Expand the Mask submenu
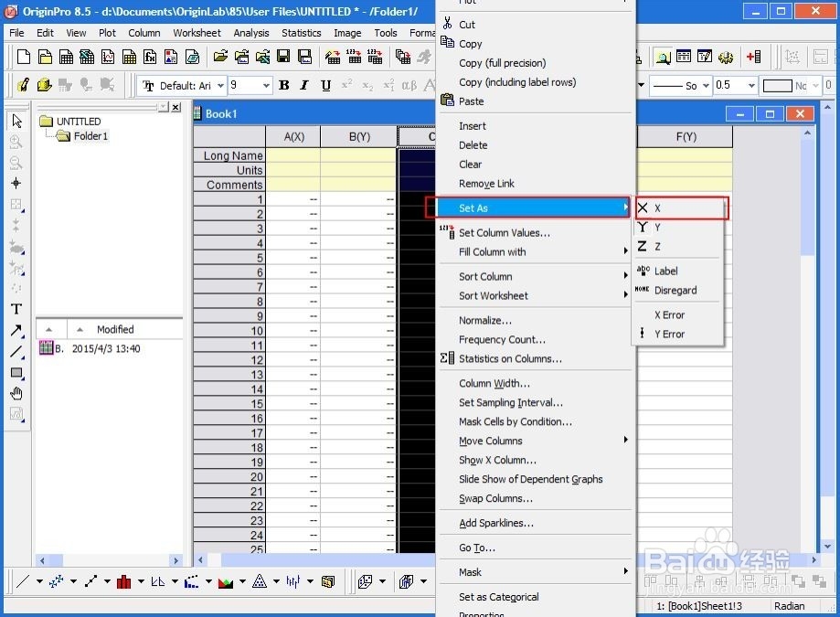 tap(535, 572)
